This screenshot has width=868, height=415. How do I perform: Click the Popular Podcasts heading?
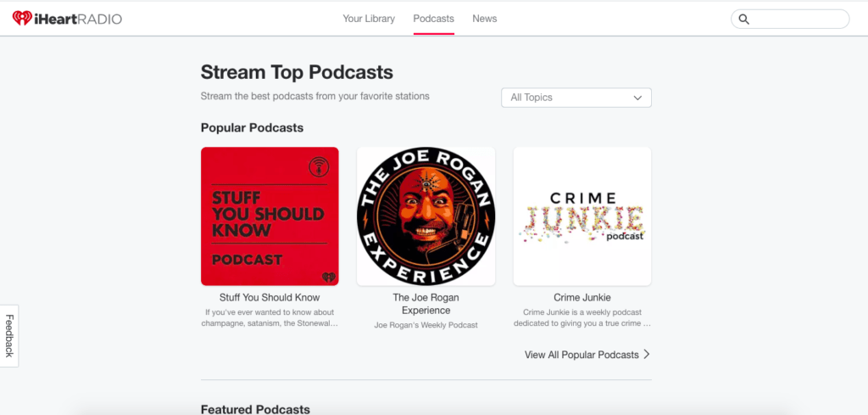click(252, 128)
